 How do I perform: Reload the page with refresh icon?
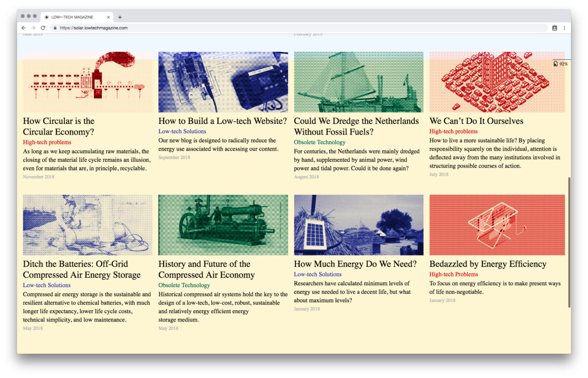[43, 28]
